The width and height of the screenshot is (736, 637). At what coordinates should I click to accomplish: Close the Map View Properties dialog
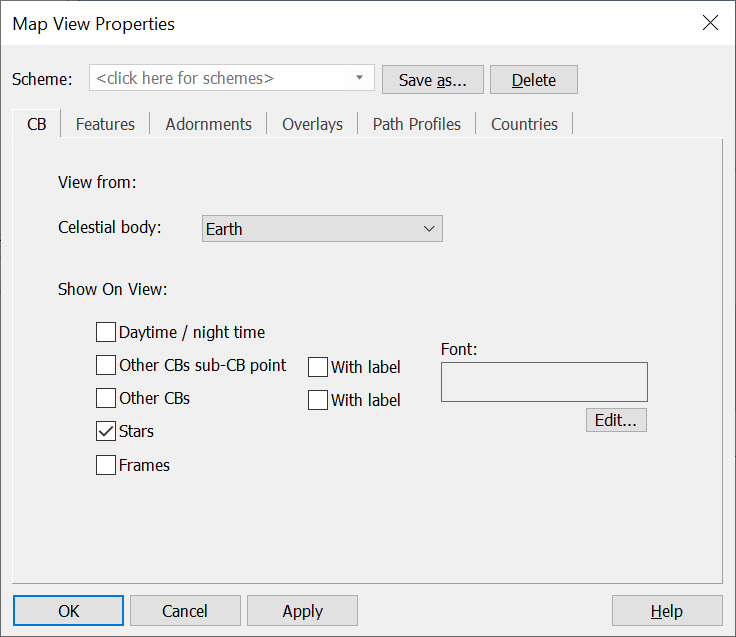click(x=710, y=23)
